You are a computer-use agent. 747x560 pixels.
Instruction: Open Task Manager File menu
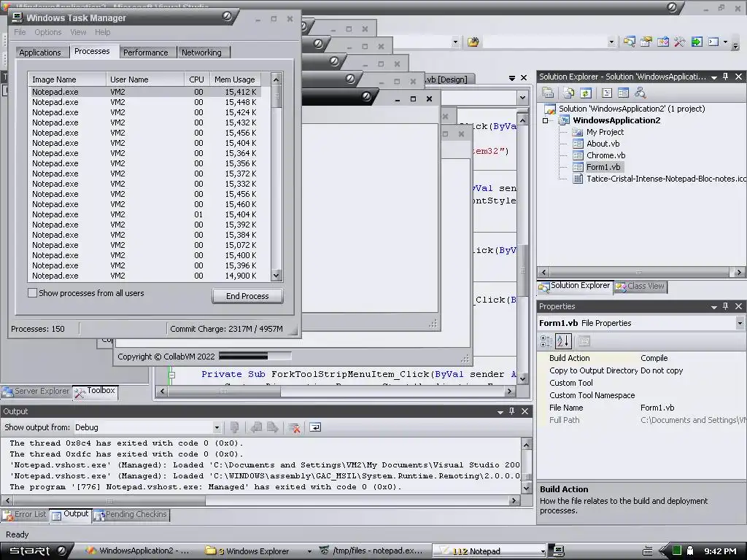[20, 32]
